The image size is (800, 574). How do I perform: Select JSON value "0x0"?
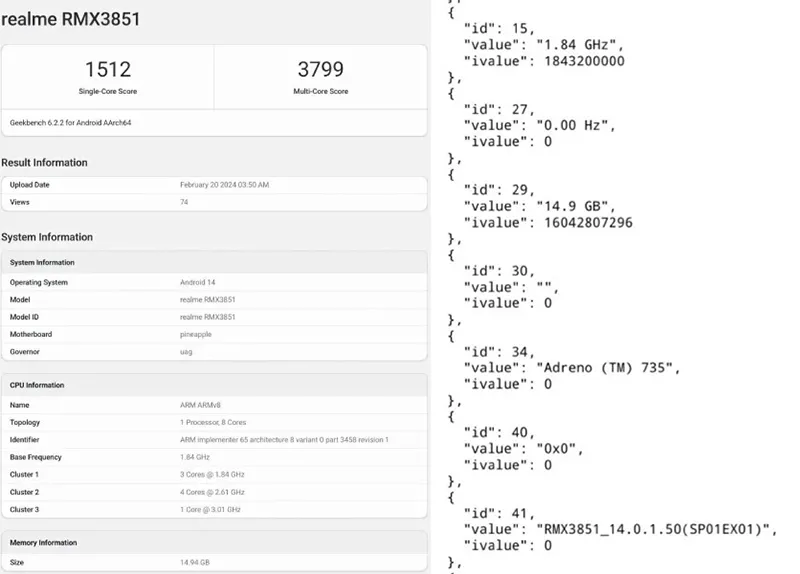click(556, 449)
